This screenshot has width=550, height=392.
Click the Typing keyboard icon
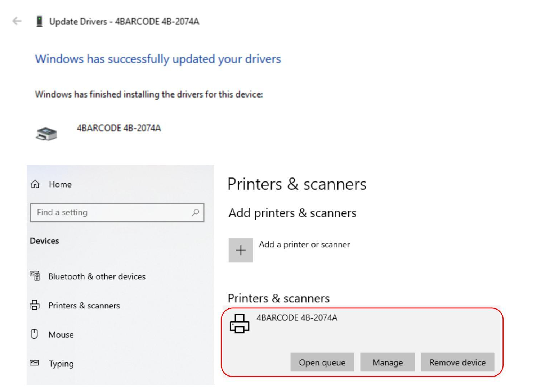[34, 363]
